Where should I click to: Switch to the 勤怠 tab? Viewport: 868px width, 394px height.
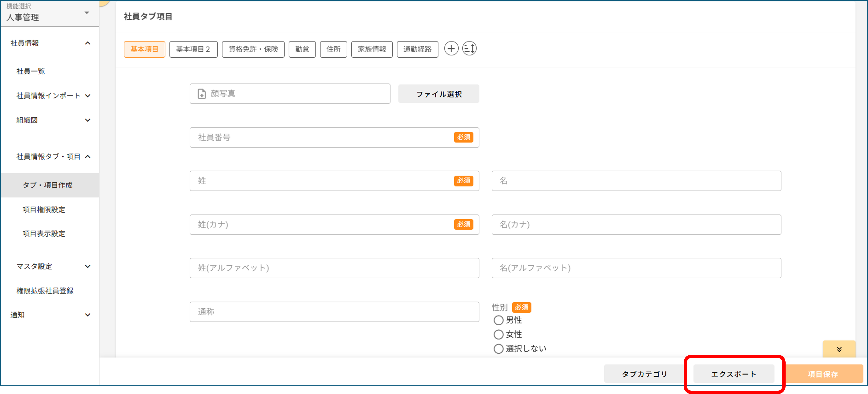(x=302, y=49)
